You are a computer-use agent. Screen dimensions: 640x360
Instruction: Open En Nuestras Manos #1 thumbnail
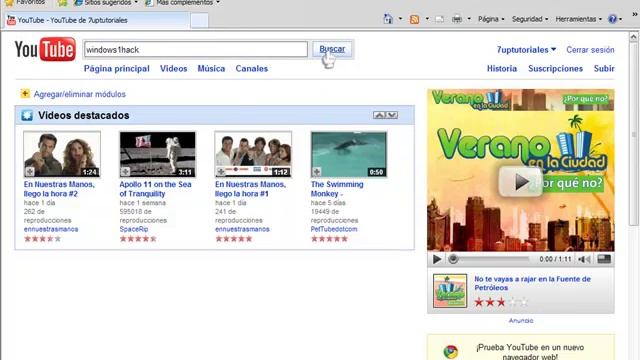[253, 154]
